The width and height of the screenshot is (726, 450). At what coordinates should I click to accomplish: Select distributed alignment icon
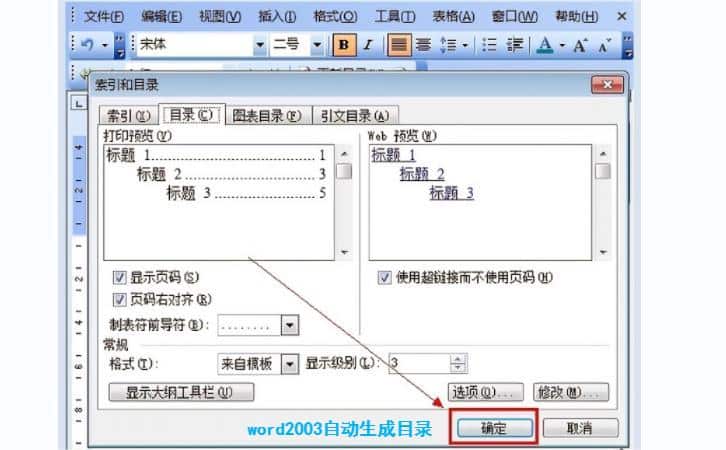(423, 45)
